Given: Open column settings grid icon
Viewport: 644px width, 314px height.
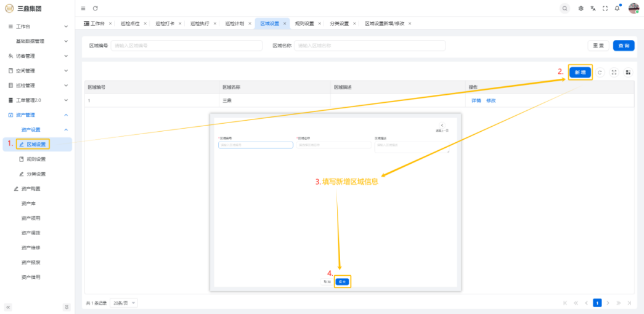Looking at the screenshot, I should [x=628, y=72].
